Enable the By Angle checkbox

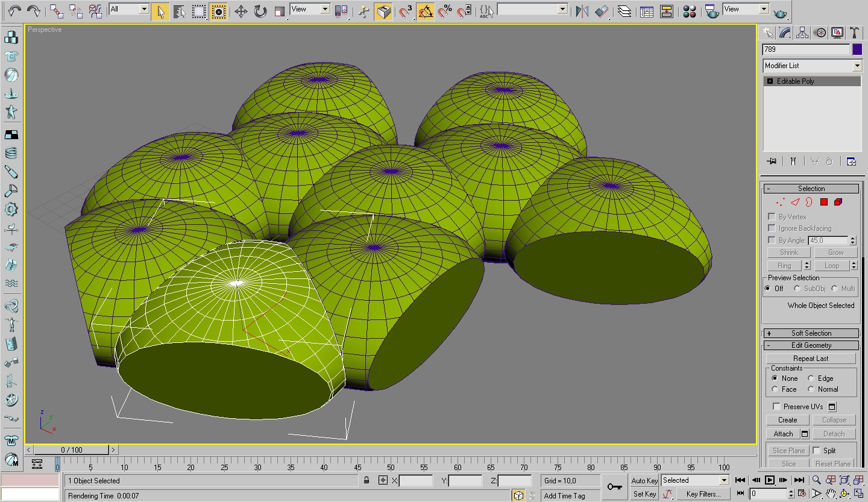point(772,240)
